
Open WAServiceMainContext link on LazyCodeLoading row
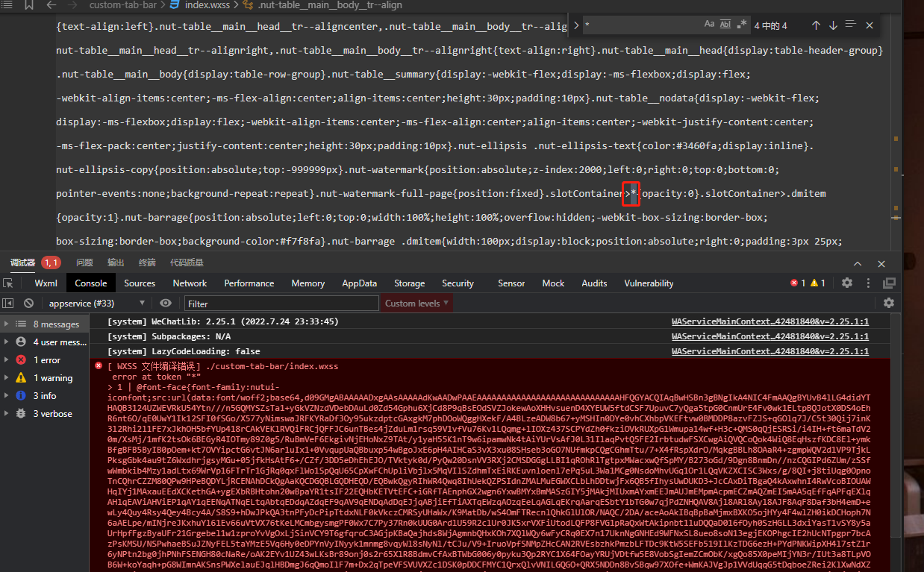pos(770,351)
